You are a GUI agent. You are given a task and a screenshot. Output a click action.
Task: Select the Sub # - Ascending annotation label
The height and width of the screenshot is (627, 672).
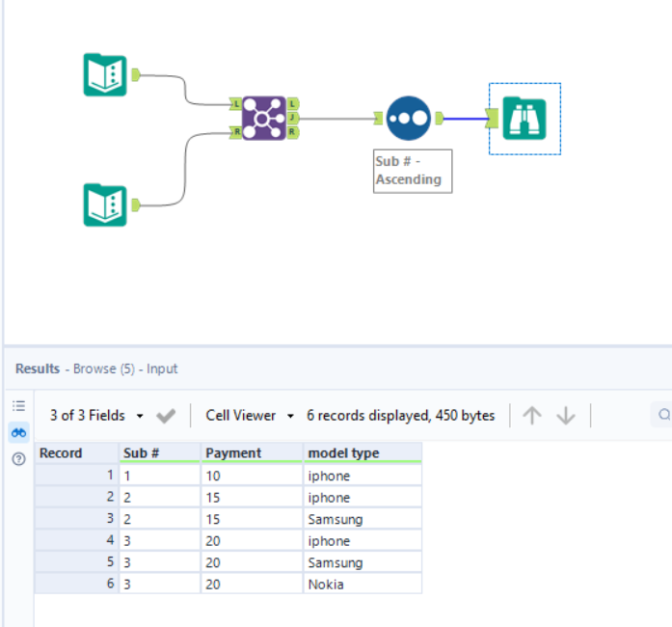(x=413, y=171)
